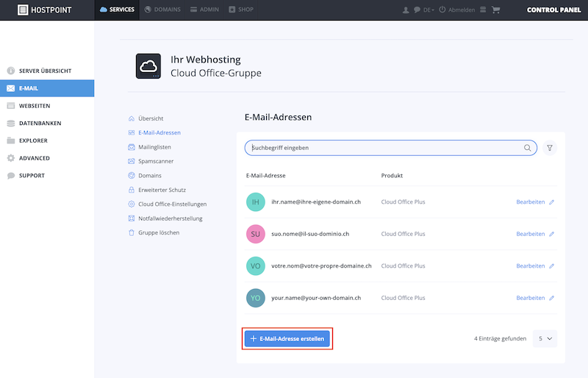Click pencil icon in votre.nom row
This screenshot has height=378, width=588.
[x=552, y=265]
